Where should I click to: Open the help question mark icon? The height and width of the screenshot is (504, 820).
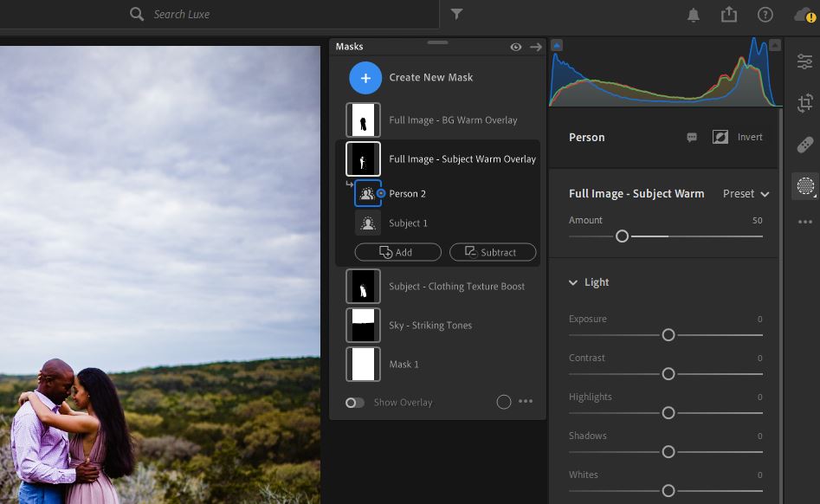765,15
